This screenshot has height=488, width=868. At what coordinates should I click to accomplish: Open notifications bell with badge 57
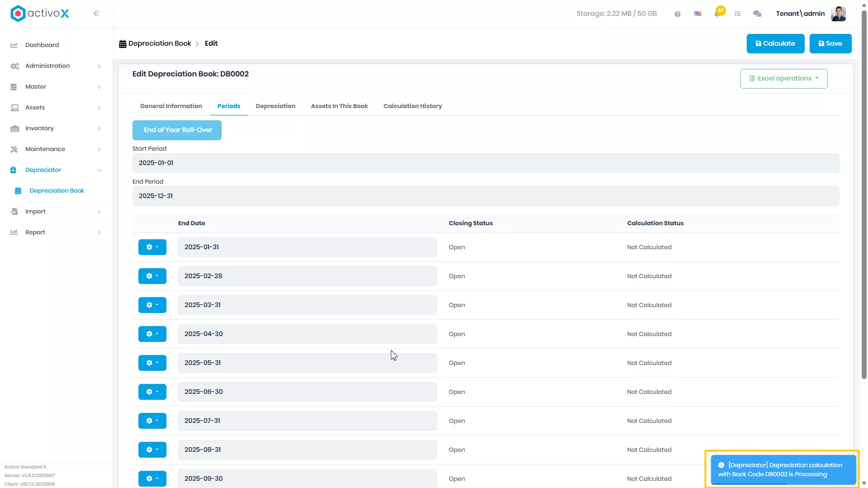pyautogui.click(x=718, y=12)
